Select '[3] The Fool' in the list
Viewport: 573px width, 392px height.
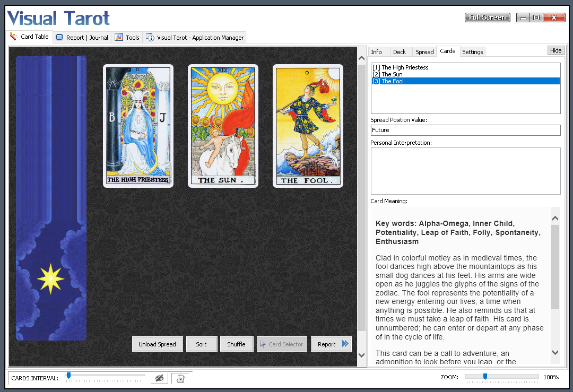[465, 81]
